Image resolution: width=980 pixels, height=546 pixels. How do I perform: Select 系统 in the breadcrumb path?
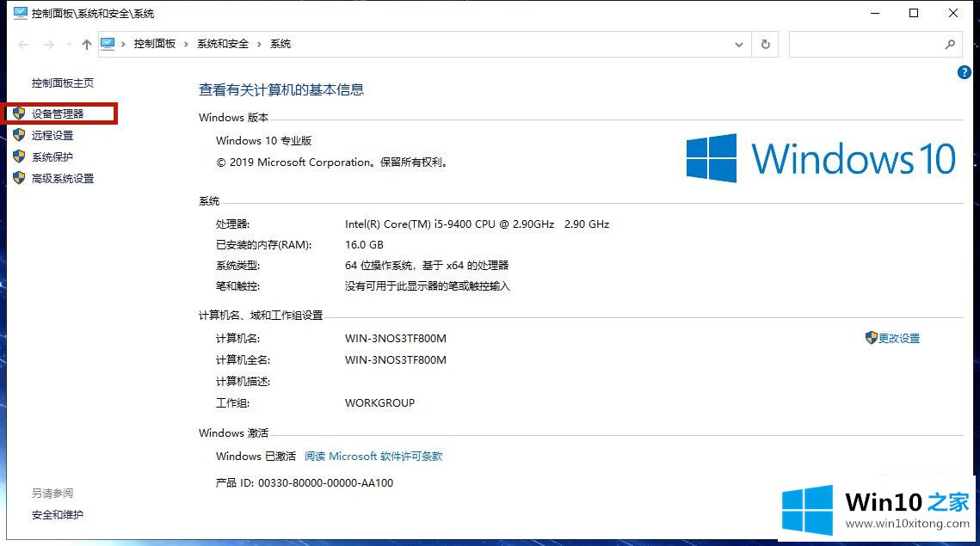pos(280,44)
